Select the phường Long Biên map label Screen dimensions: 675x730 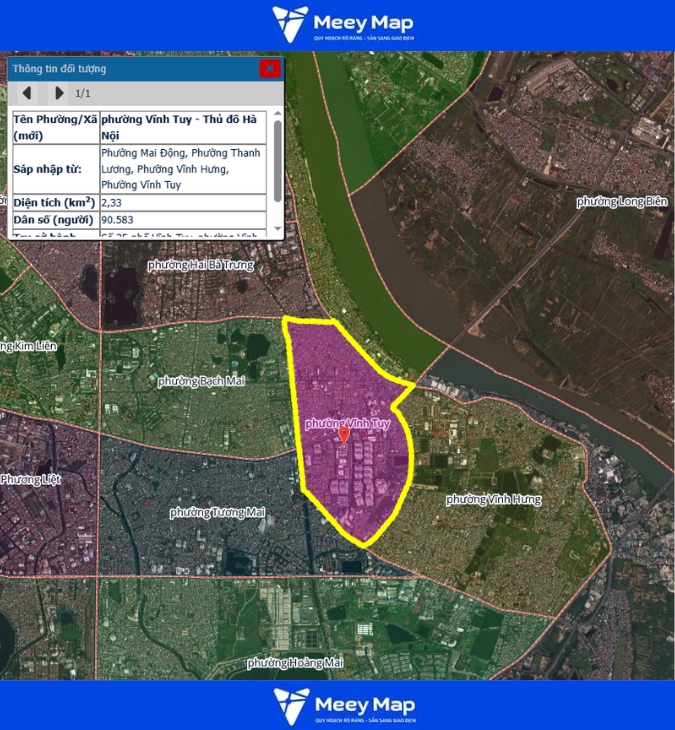(621, 202)
